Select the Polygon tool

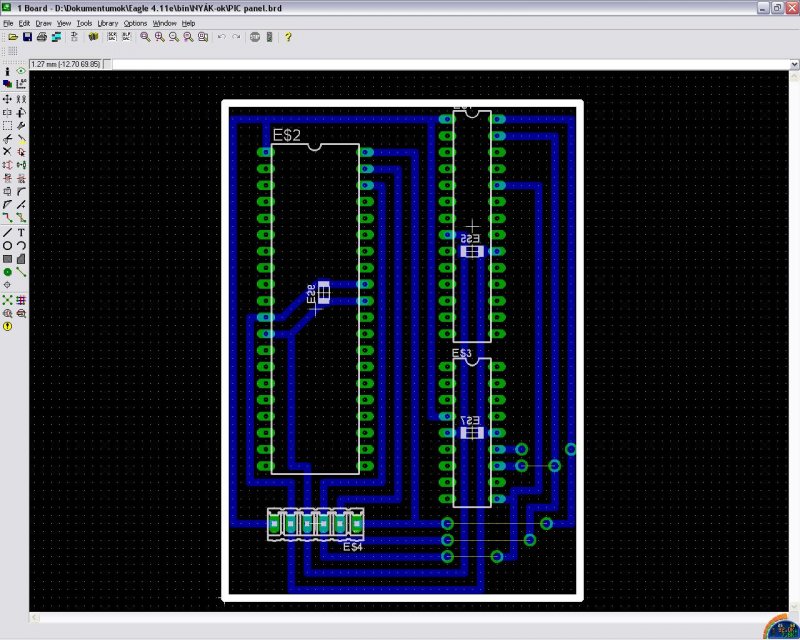[x=21, y=259]
